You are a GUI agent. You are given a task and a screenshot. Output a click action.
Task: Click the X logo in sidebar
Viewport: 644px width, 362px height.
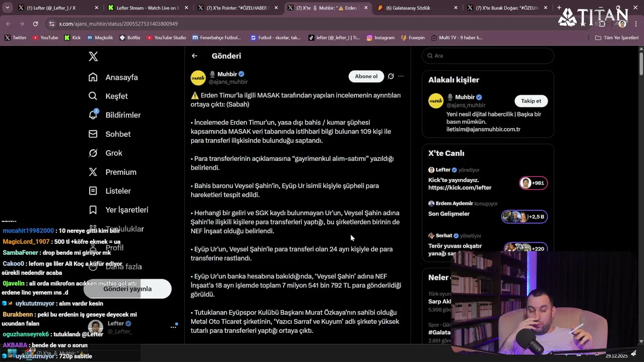coord(93,56)
